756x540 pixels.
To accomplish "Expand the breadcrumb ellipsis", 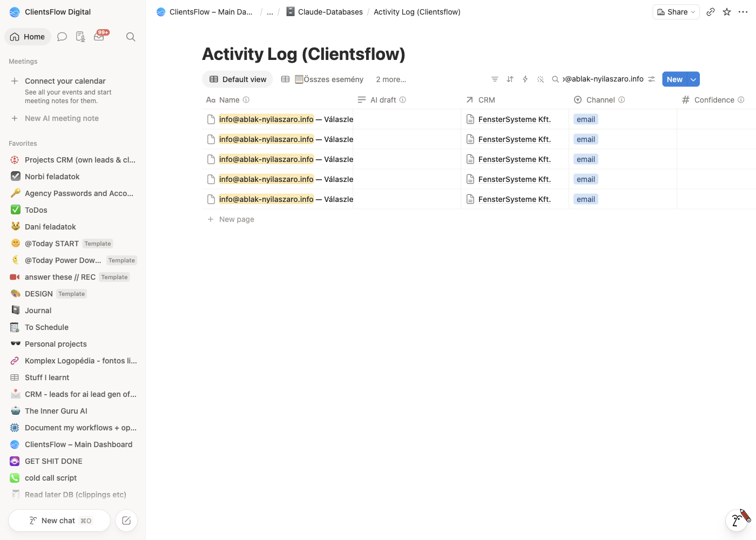I will (270, 12).
